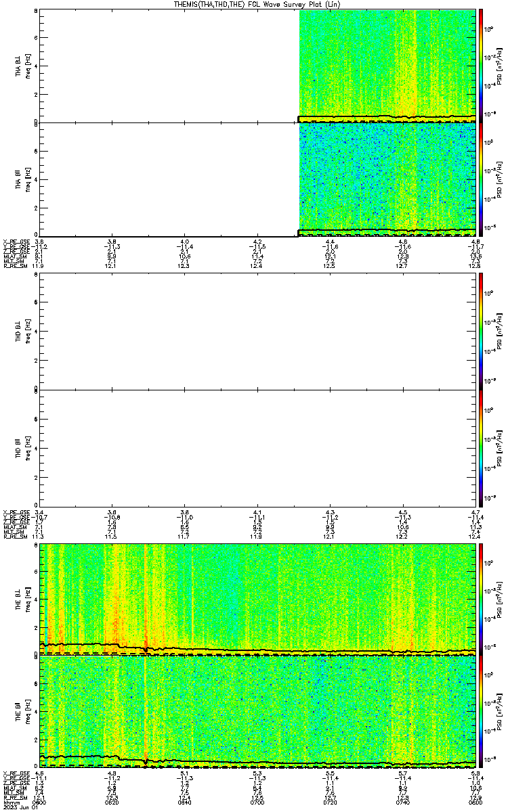Select the THE B∥ spectrogram panel

pyautogui.click(x=258, y=712)
